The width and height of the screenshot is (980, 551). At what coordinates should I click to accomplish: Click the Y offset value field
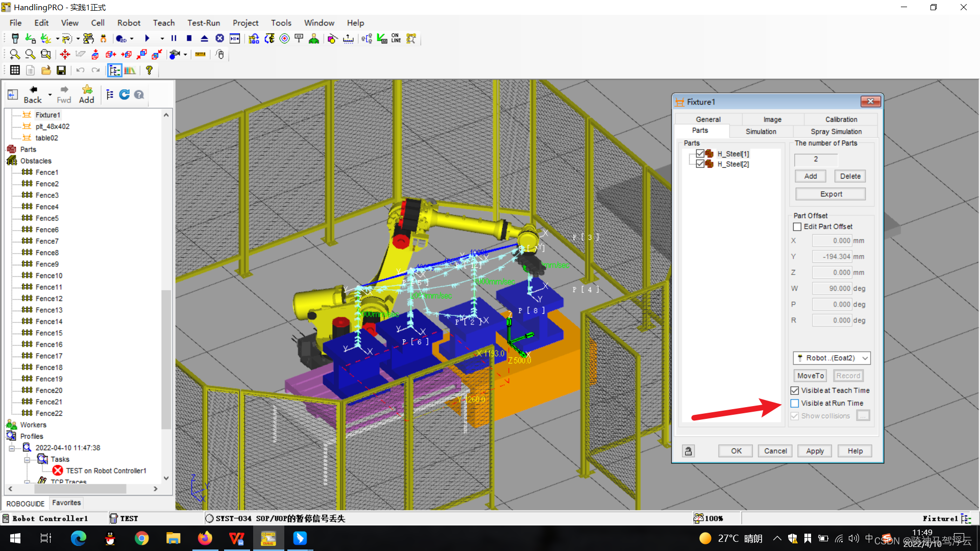[x=832, y=257]
